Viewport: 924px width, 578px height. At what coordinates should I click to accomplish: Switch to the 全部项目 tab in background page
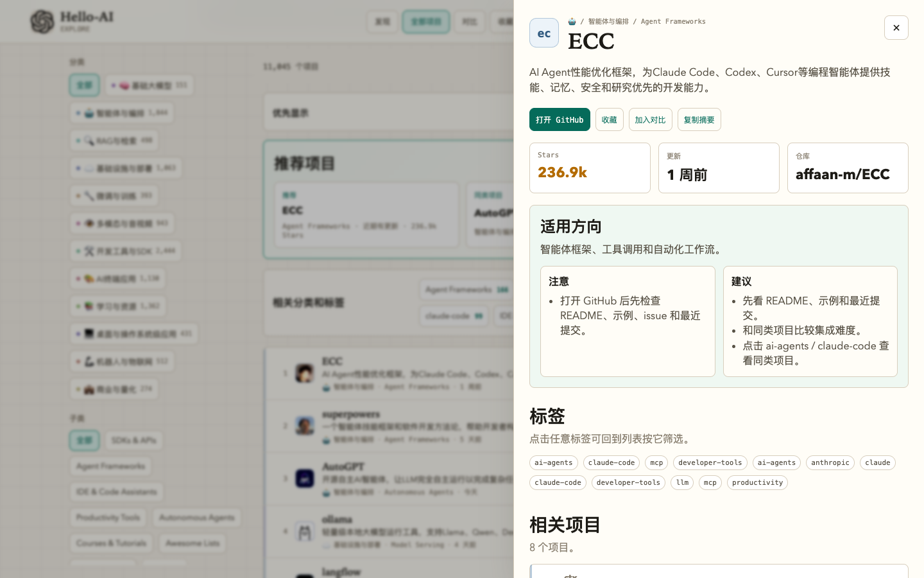426,21
